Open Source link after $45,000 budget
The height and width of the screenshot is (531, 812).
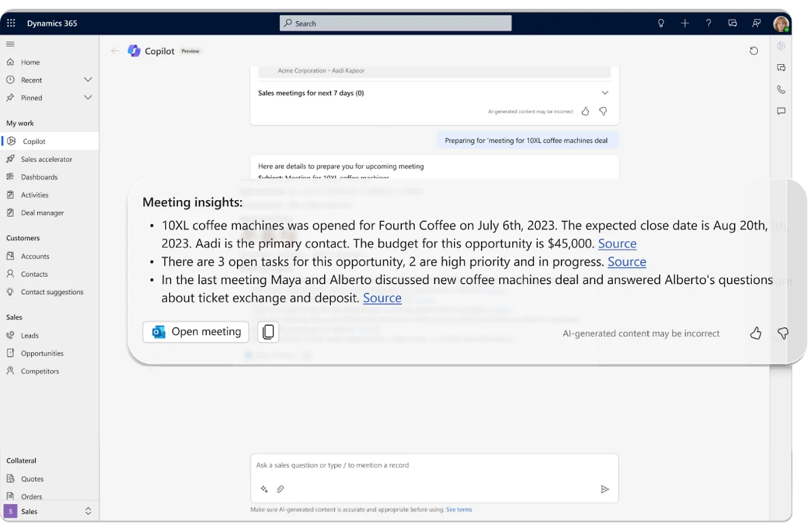pyautogui.click(x=617, y=244)
